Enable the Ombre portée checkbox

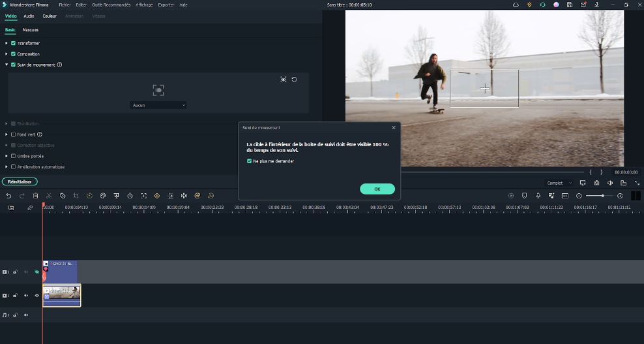[x=13, y=156]
